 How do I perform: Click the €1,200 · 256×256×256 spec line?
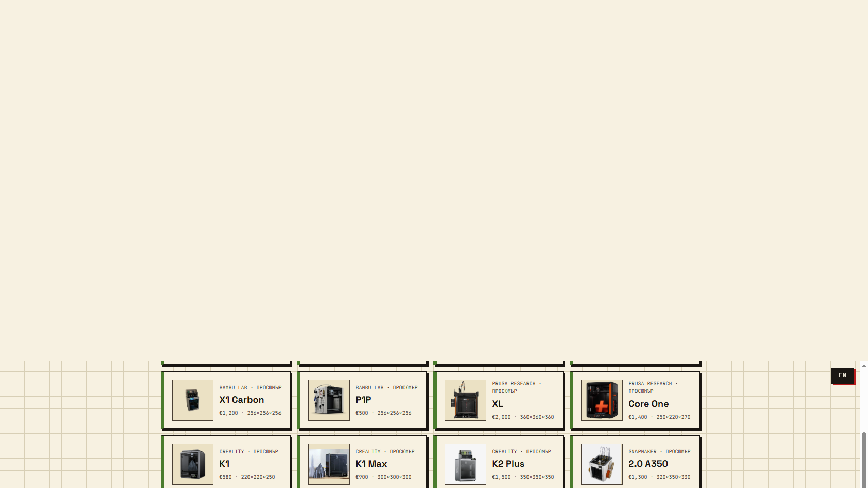coord(250,413)
